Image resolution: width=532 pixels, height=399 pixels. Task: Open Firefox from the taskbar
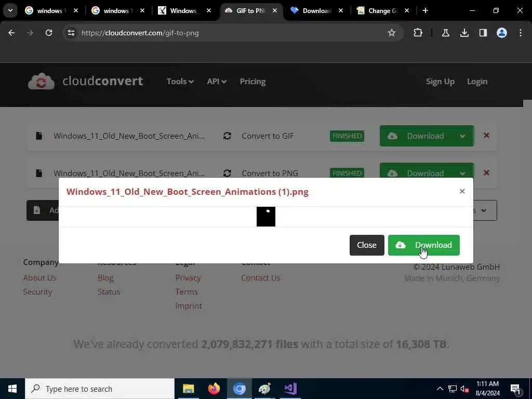[214, 389]
